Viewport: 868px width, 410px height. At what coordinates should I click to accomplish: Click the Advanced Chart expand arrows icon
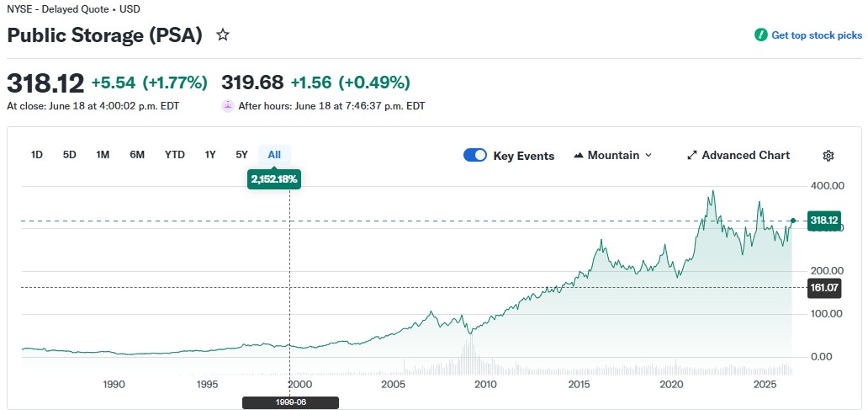(x=692, y=156)
